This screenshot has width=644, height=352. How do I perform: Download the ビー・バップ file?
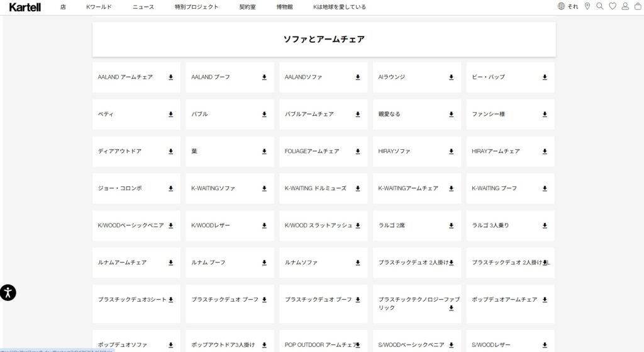(545, 77)
